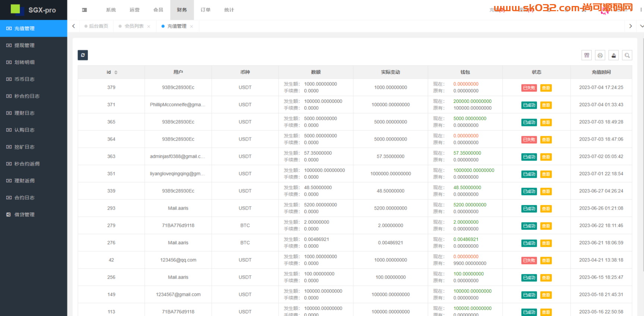Viewport: 644px width, 316px height.
Task: Sort the table by the id column arrows
Action: pos(116,72)
